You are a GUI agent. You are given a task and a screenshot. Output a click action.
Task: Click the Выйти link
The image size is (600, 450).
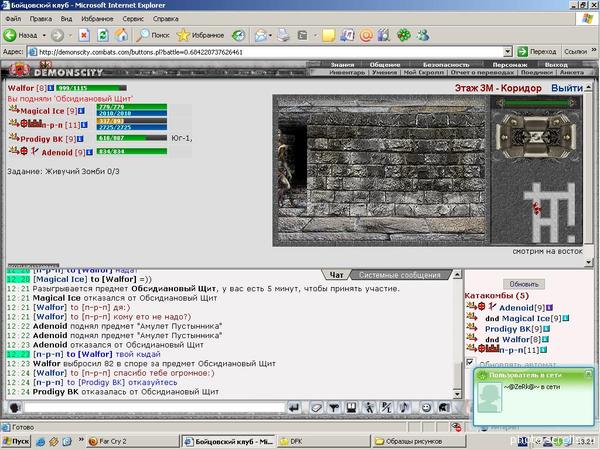click(567, 88)
